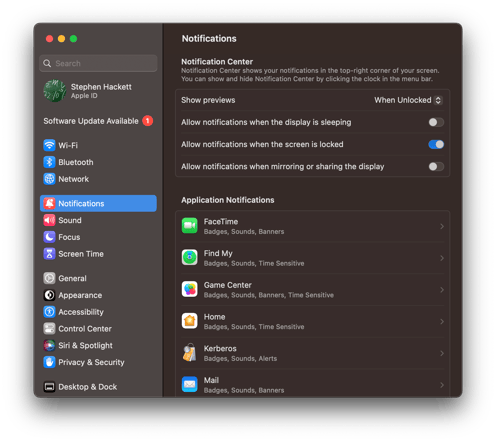Click the Privacy & Security hand icon
Viewport: 496px width, 442px height.
point(49,362)
